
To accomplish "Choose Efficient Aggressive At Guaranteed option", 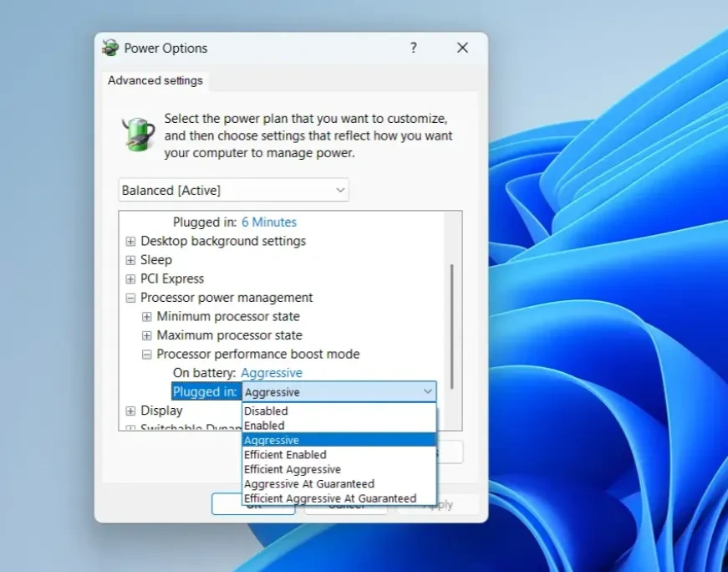I will click(x=339, y=498).
